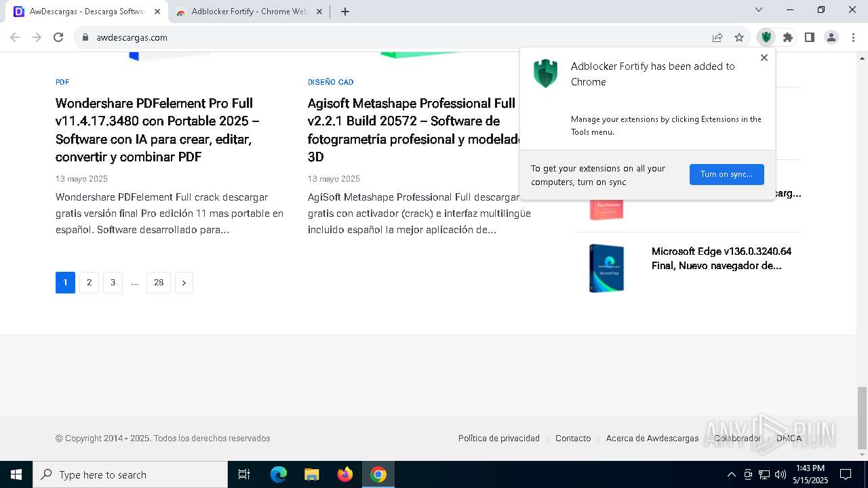Open the volume icon in the system tray
The width and height of the screenshot is (868, 488).
coord(781,474)
